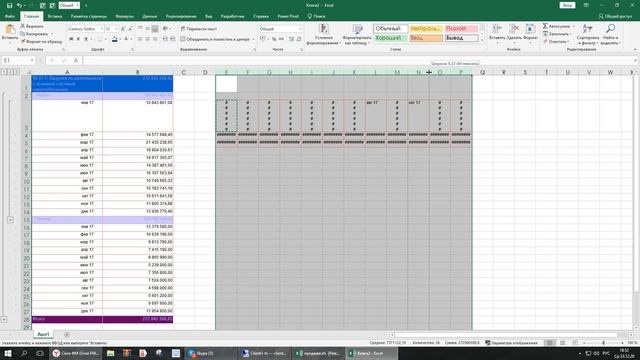Select sheet tab Лист1
The height and width of the screenshot is (360, 640).
coord(43,334)
